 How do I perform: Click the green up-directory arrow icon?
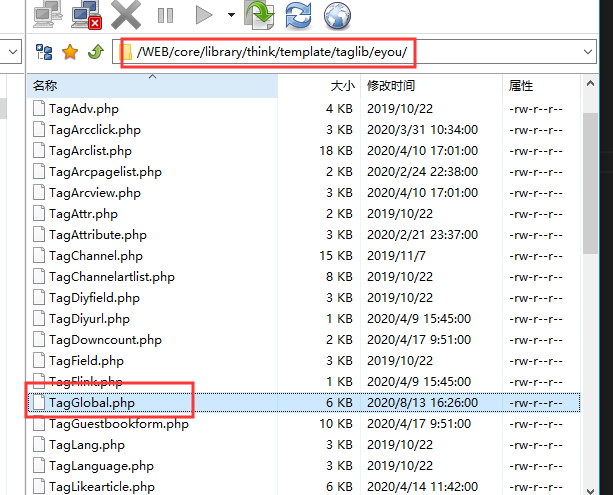94,51
